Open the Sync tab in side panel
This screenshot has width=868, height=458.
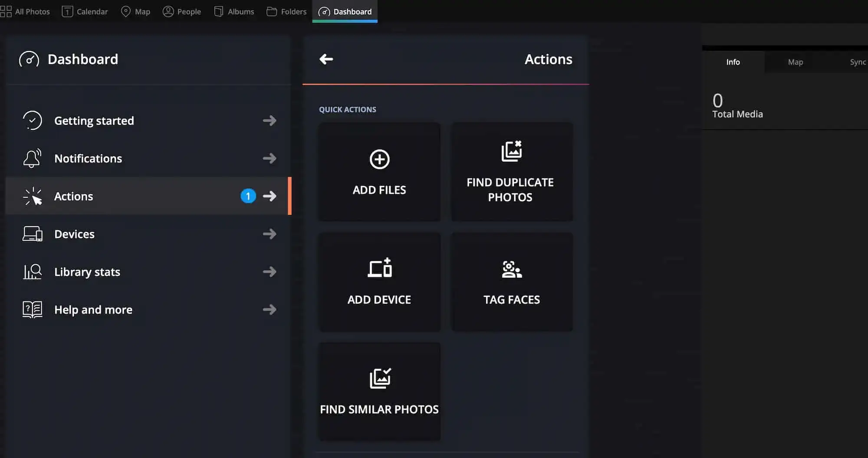coord(857,62)
